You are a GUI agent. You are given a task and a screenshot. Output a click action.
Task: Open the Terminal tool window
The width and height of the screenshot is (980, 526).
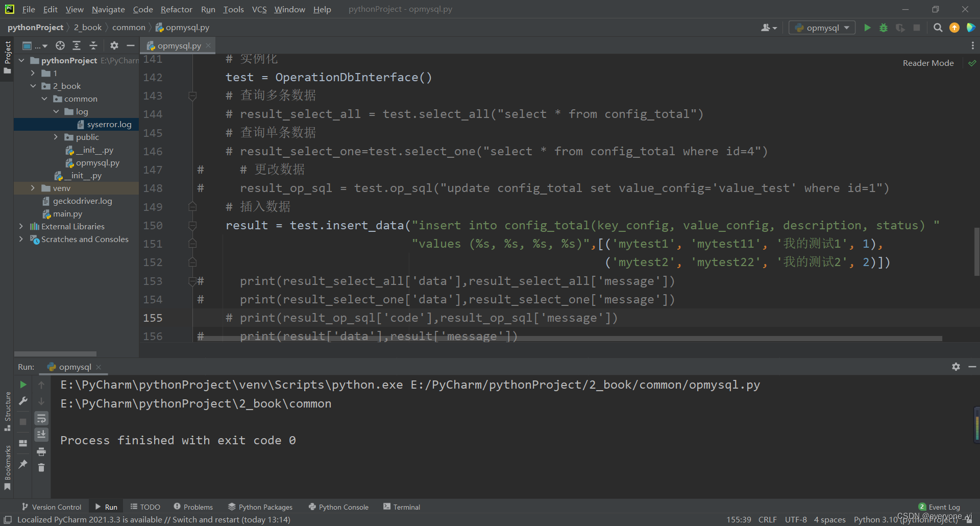coord(401,507)
